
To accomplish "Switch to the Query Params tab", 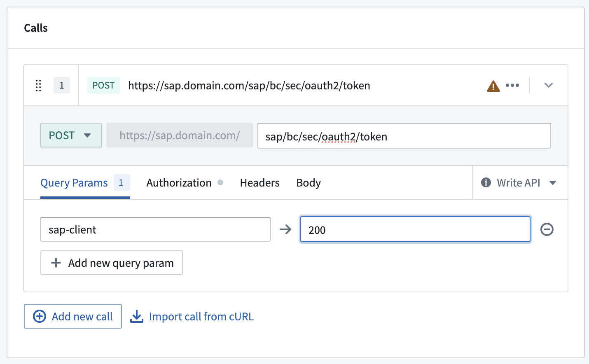I will coord(85,183).
